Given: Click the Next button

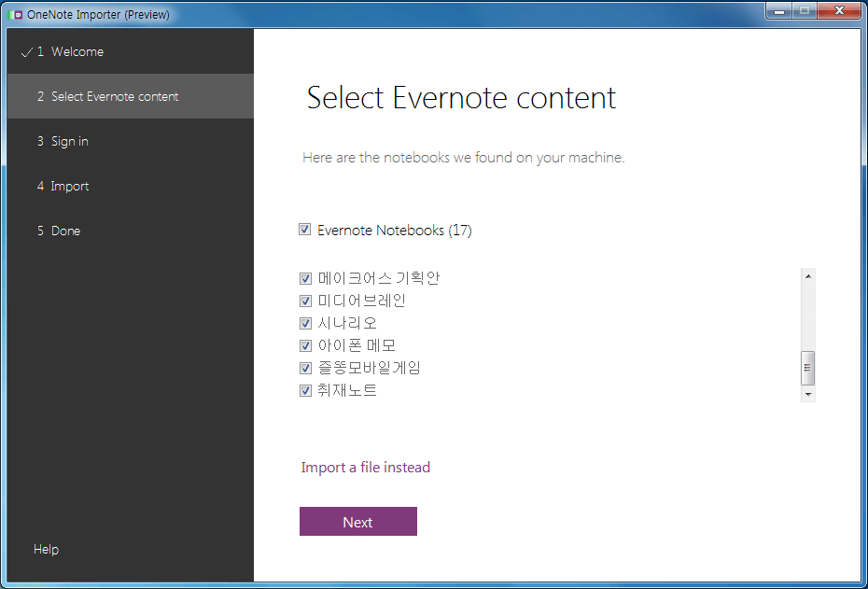Looking at the screenshot, I should [x=357, y=521].
